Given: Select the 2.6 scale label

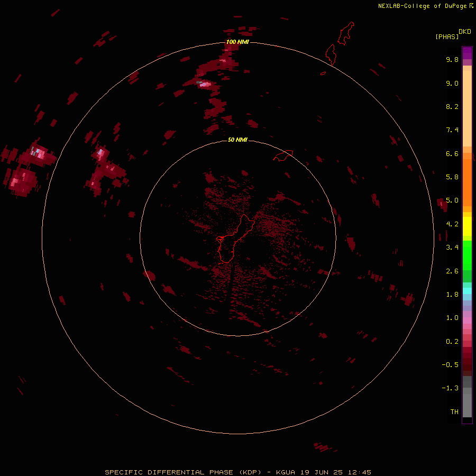Looking at the screenshot, I should coord(452,271).
